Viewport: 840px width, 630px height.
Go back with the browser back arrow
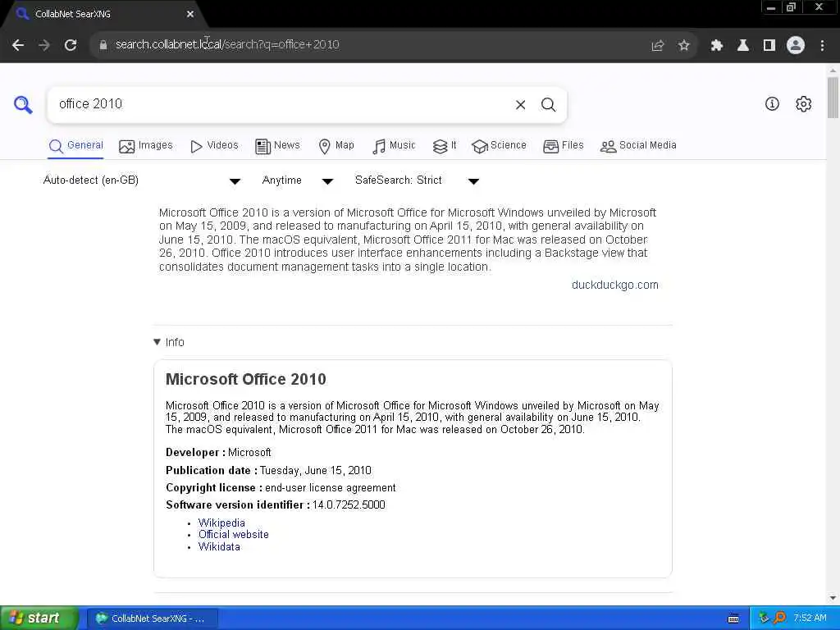(x=18, y=45)
